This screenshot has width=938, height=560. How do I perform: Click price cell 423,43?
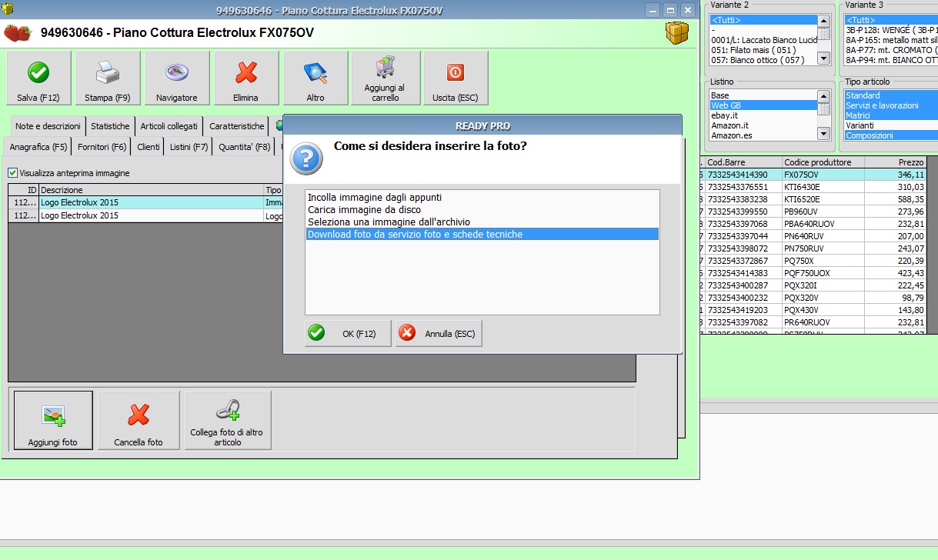(896, 273)
